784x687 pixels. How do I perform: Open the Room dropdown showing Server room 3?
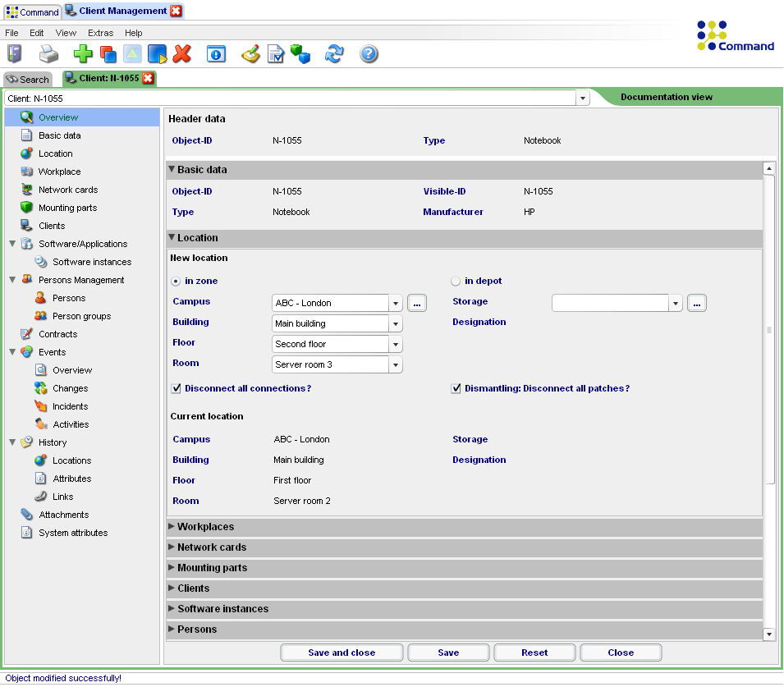click(x=395, y=364)
